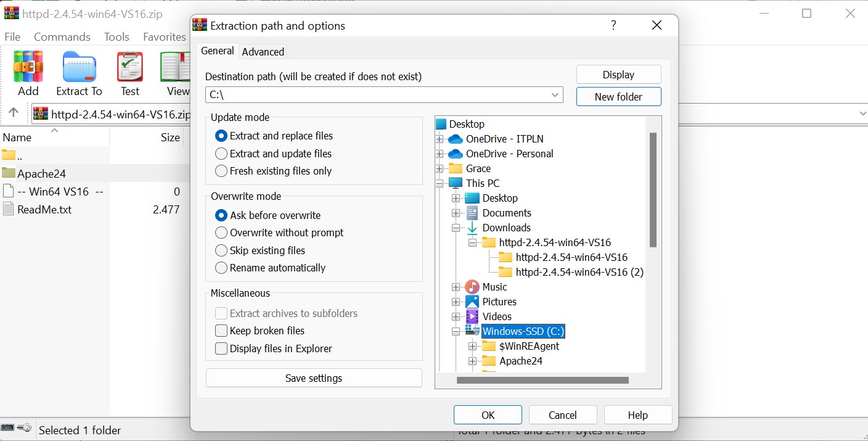Click the OneDrive - Personal cloud icon
This screenshot has width=868, height=441.
(456, 154)
